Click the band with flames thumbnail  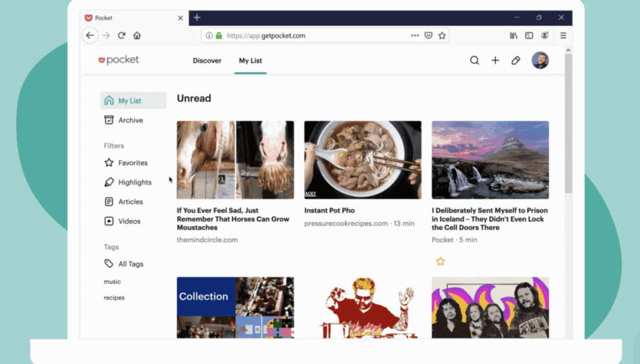click(490, 308)
